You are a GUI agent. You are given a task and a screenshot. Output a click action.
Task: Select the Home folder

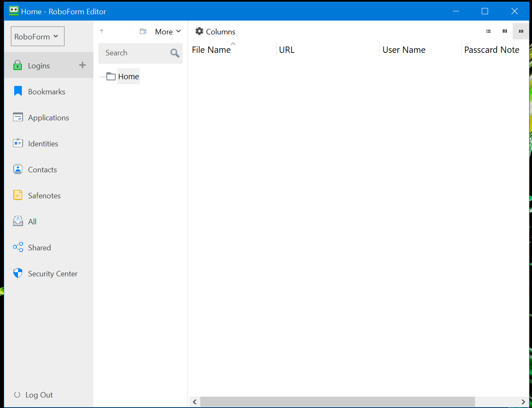coord(129,76)
